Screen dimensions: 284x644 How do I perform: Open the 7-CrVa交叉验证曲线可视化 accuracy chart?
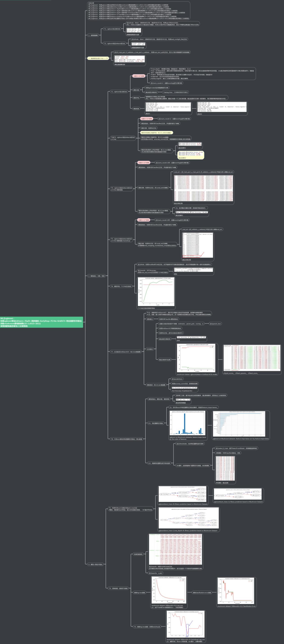click(156, 292)
